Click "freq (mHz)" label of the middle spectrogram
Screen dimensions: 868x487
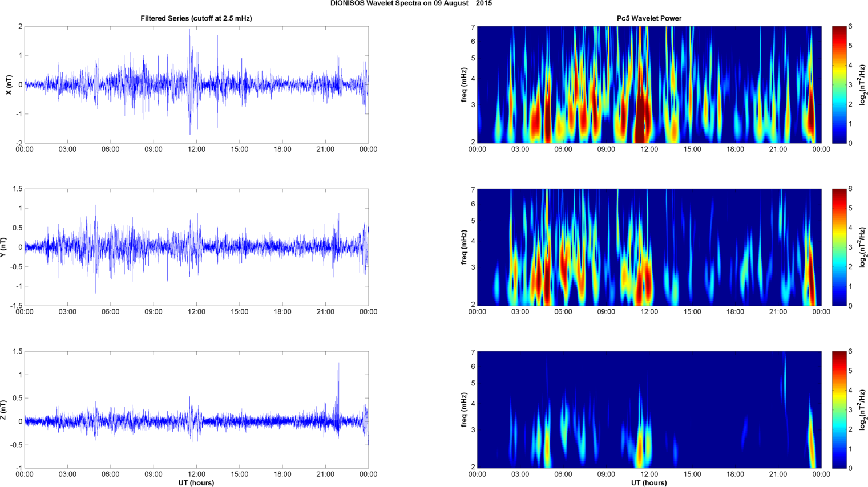coord(464,247)
